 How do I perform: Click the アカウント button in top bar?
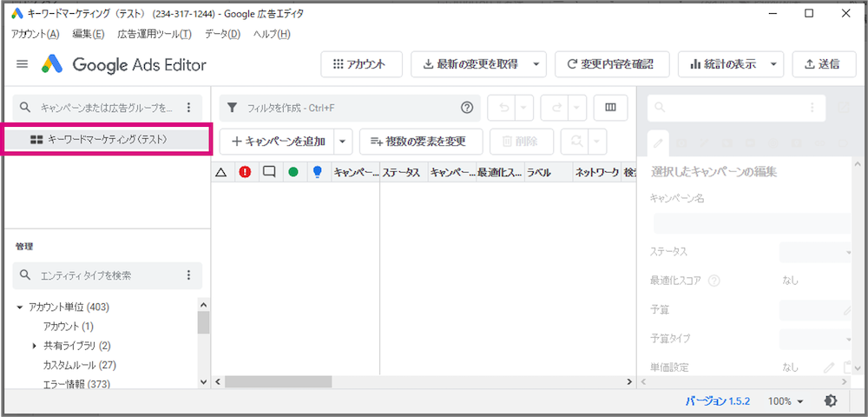click(361, 64)
